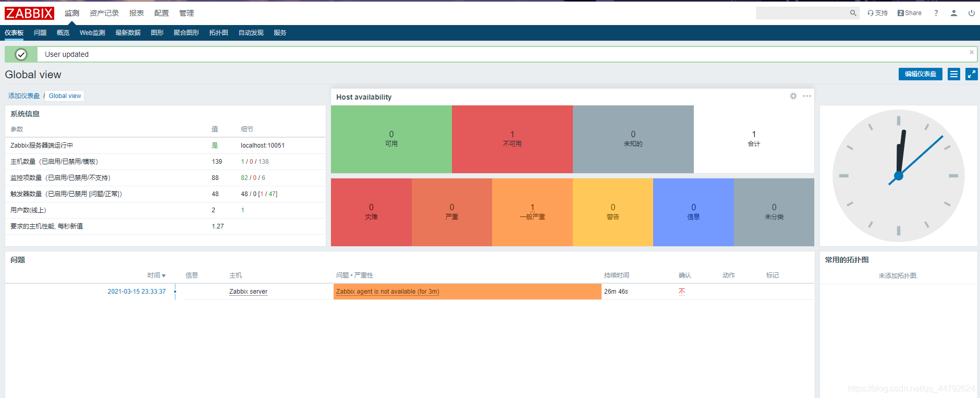The height and width of the screenshot is (398, 980).
Task: Open the 自动发现 (Discovery) tab
Action: point(251,32)
